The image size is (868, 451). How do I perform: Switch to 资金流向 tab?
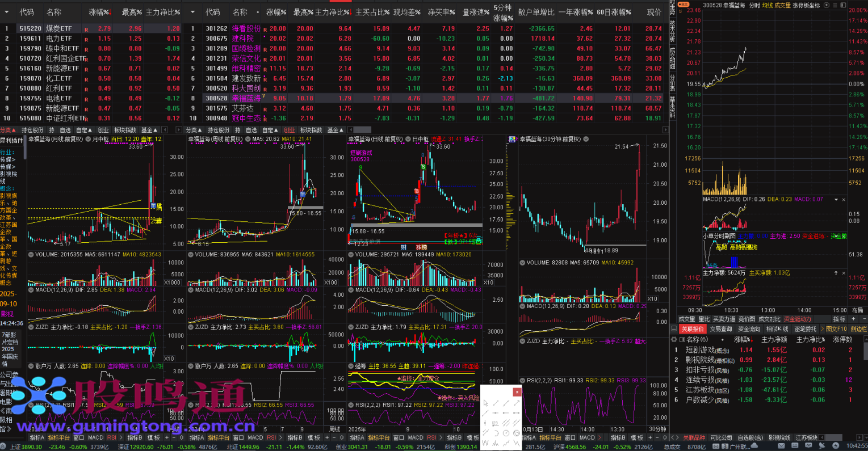(x=749, y=329)
